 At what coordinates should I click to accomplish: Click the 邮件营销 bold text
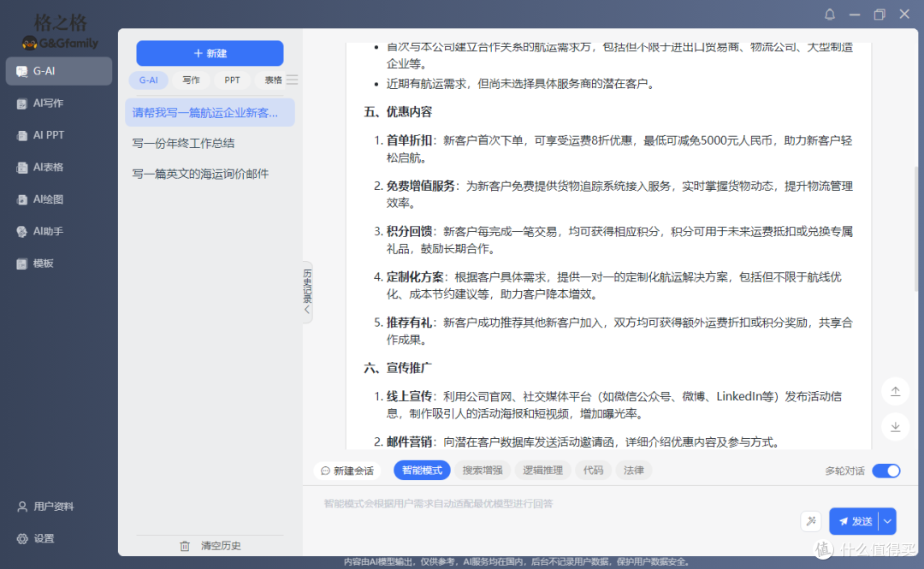(409, 442)
